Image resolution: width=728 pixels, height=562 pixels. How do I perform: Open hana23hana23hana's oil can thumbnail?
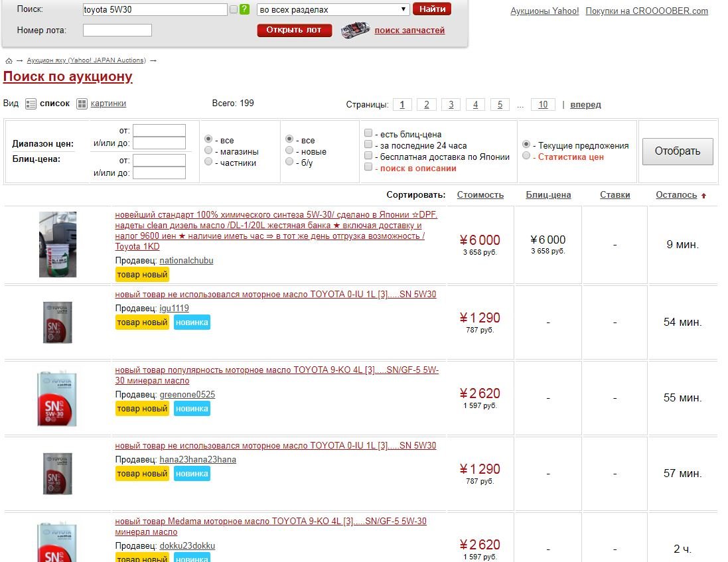(x=58, y=474)
